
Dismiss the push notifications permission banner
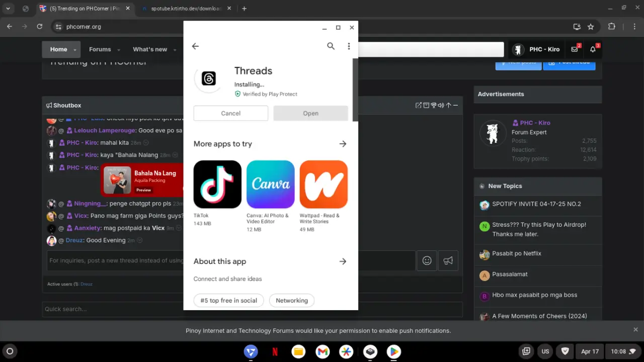[x=635, y=330]
